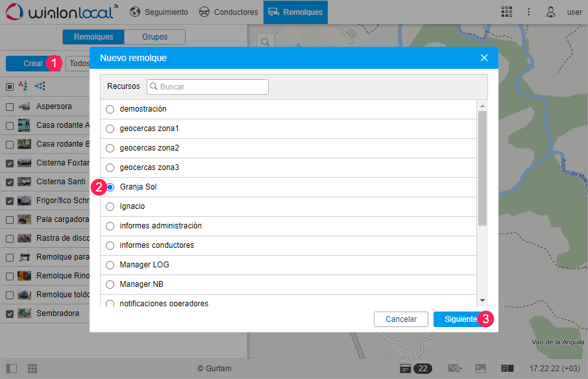The height and width of the screenshot is (379, 588).
Task: Click the Wialon Local logo
Action: click(62, 12)
